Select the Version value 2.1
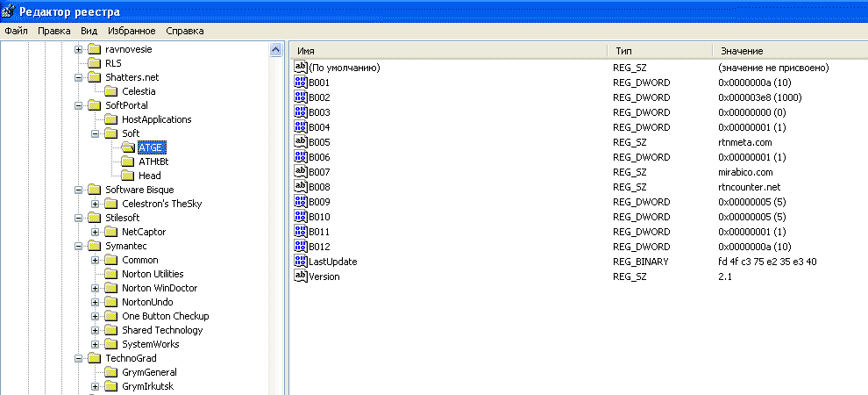Viewport: 868px width, 395px height. [724, 276]
